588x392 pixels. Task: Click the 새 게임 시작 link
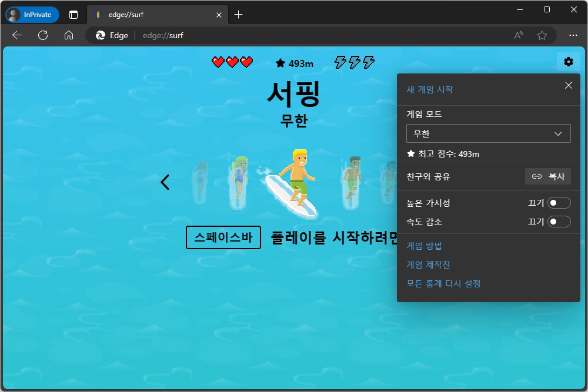(430, 89)
